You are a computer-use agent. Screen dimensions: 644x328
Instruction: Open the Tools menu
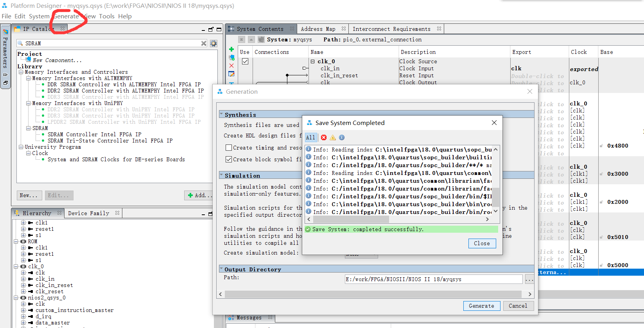click(107, 16)
